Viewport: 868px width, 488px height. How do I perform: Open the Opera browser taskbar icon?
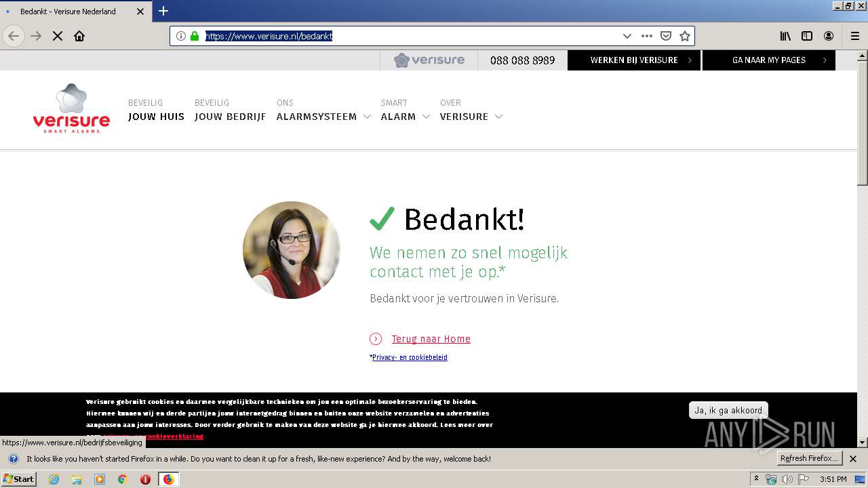(145, 479)
